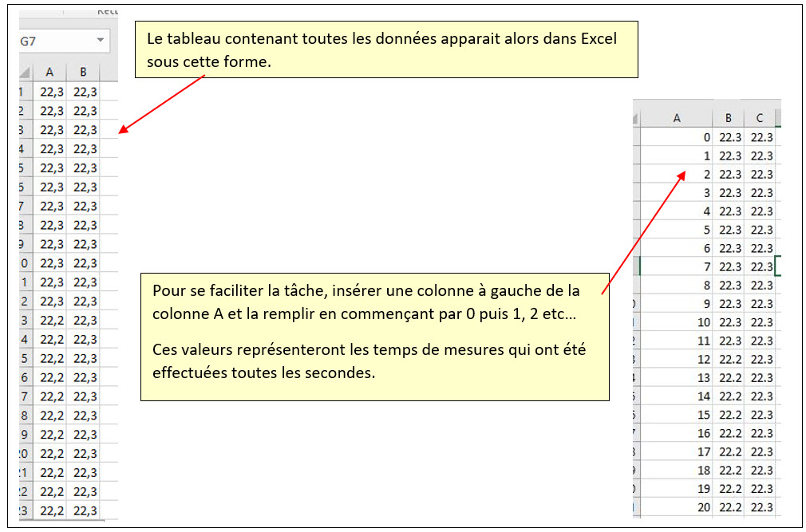
Task: Open the Name Box dropdown arrow
Action: coord(101,41)
